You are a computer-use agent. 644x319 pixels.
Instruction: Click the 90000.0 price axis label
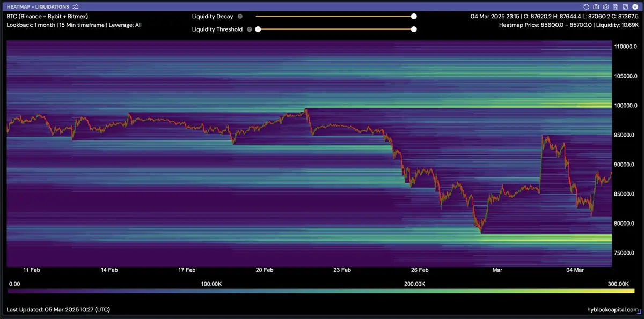coord(624,165)
